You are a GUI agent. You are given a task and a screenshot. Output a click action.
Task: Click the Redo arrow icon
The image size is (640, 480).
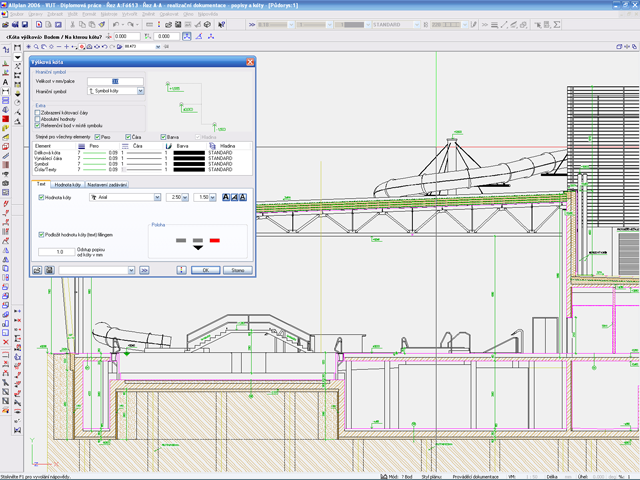point(130,24)
